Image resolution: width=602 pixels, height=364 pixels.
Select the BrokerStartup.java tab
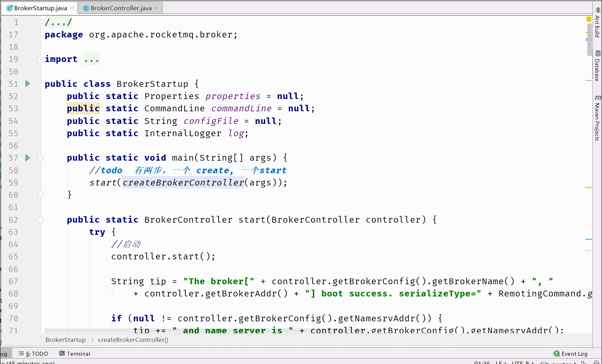tap(40, 8)
